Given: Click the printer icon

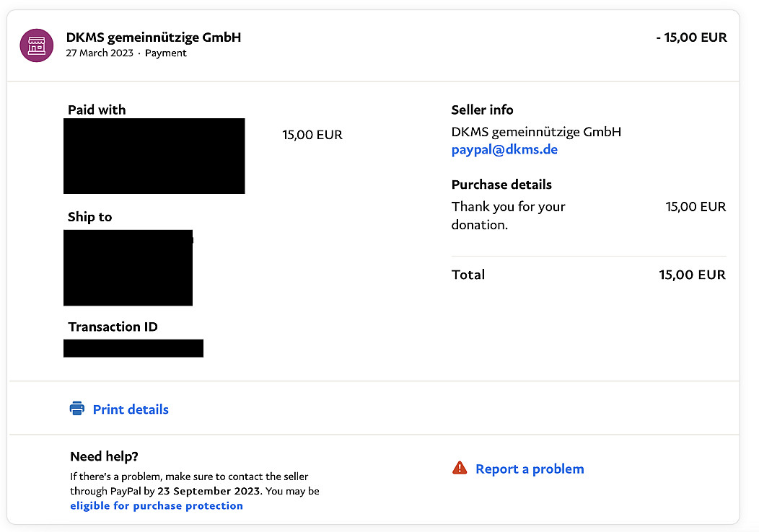Looking at the screenshot, I should [76, 409].
